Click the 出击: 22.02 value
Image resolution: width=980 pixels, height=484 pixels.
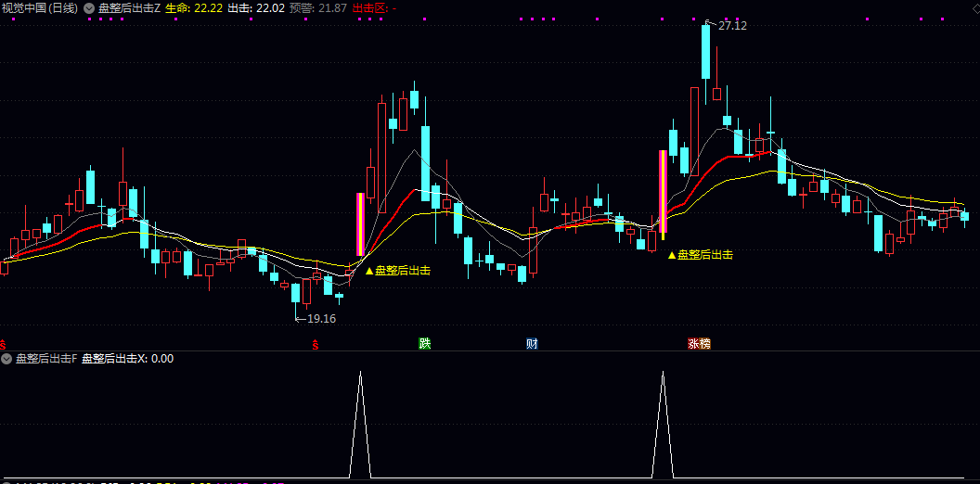255,8
